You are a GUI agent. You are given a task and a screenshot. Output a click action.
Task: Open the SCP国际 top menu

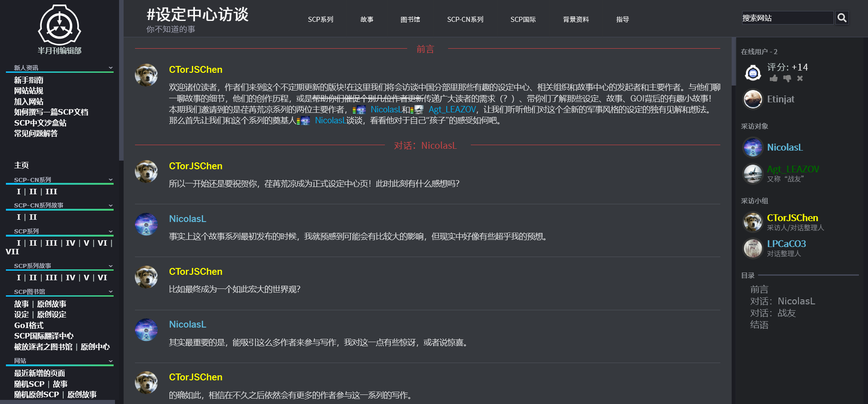pyautogui.click(x=523, y=20)
